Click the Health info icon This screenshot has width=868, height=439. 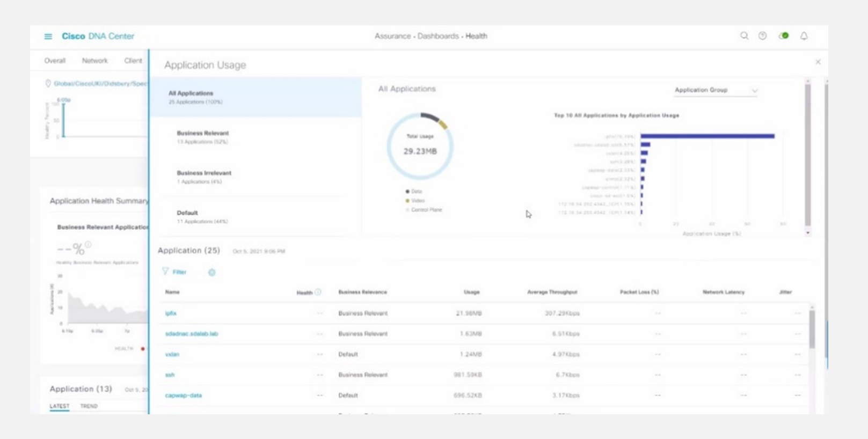[318, 292]
